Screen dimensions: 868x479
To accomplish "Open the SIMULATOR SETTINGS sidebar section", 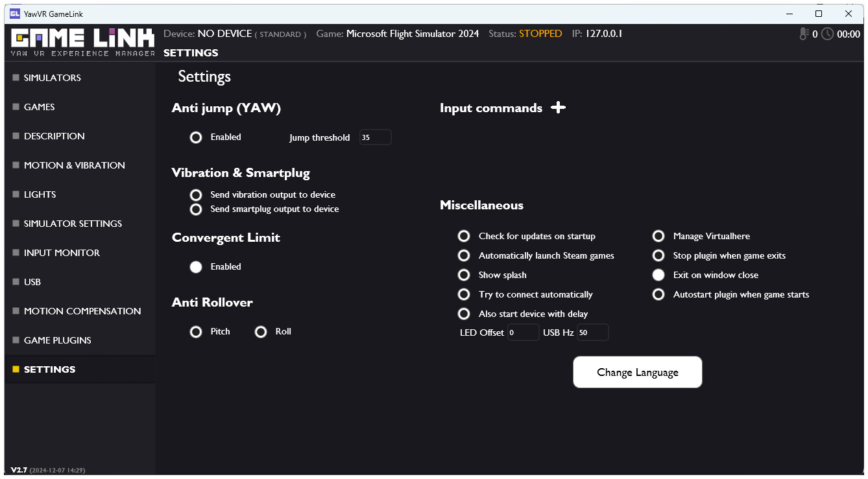I will coord(73,223).
